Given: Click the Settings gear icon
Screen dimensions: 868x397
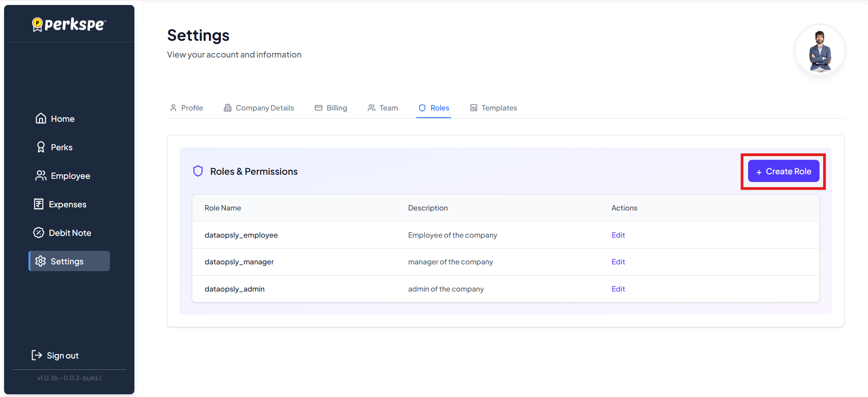Looking at the screenshot, I should point(41,261).
